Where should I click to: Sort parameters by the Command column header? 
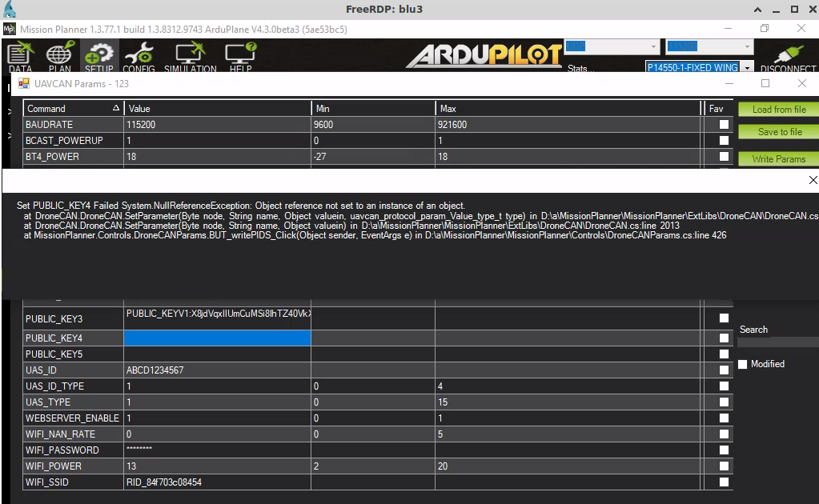pyautogui.click(x=72, y=108)
